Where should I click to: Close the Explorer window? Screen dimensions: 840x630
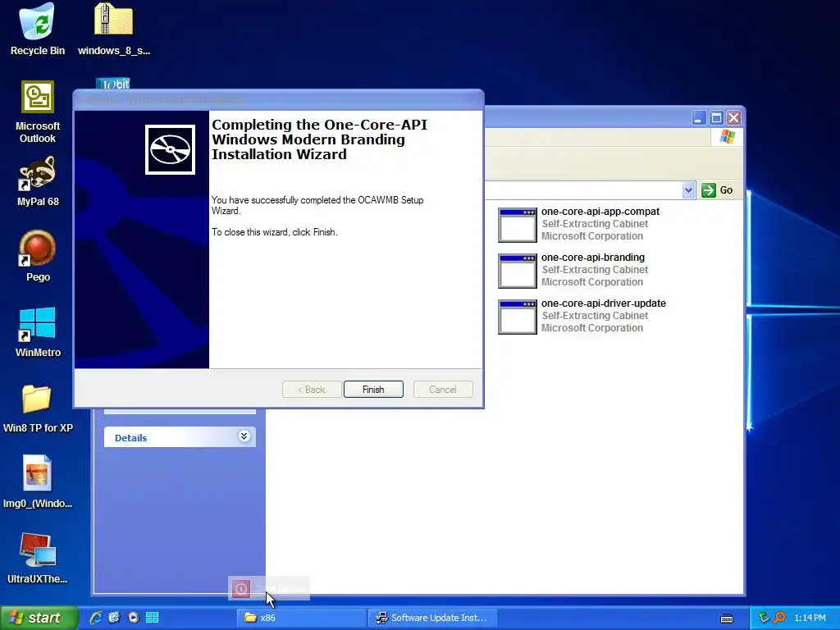[733, 118]
